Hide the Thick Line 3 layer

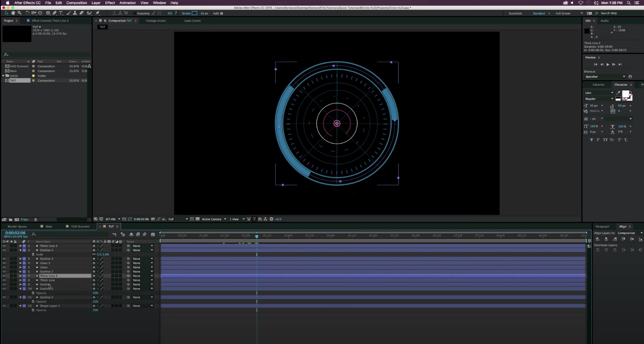(4, 246)
